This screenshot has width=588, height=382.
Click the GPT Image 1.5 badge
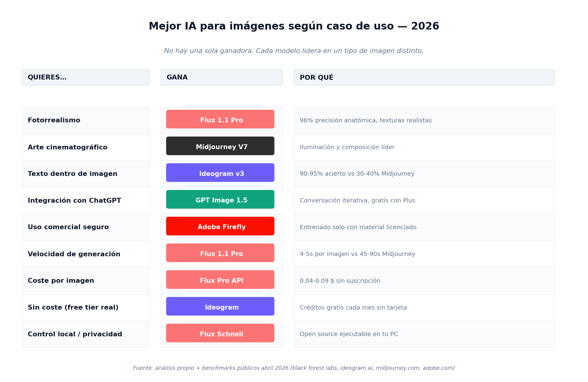pyautogui.click(x=220, y=199)
